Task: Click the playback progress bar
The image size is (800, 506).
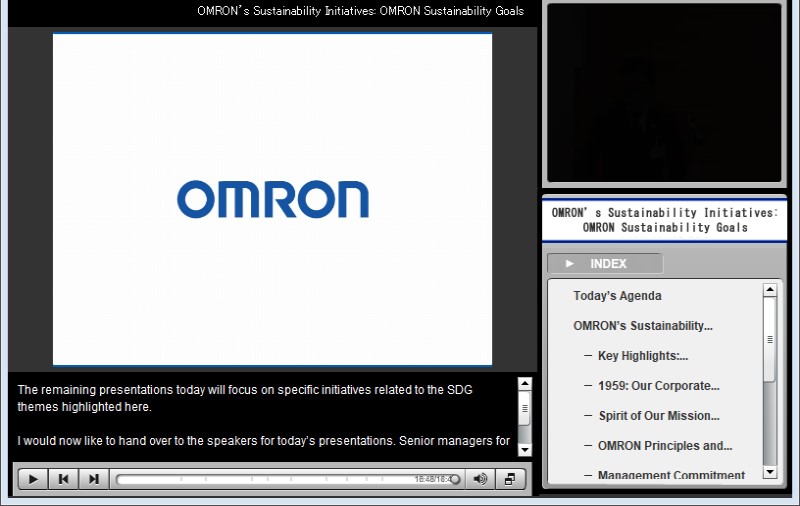Action: [287, 479]
